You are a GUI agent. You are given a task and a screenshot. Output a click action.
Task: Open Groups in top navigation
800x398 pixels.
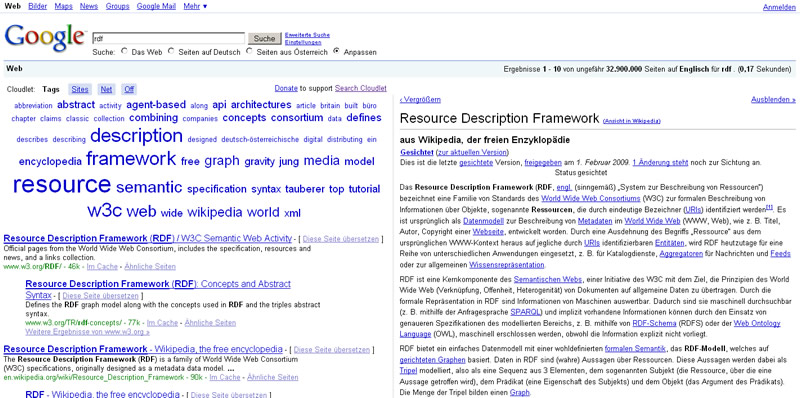(117, 6)
